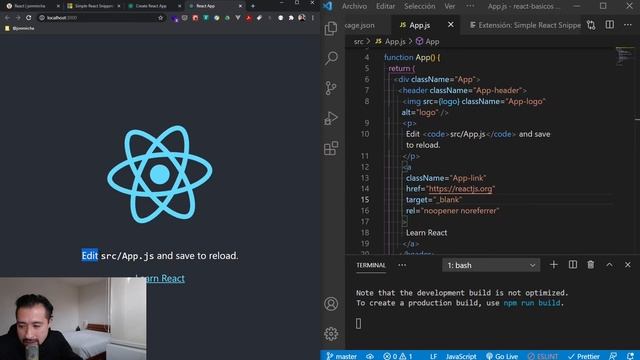Click Go Live in status bar

pos(502,356)
